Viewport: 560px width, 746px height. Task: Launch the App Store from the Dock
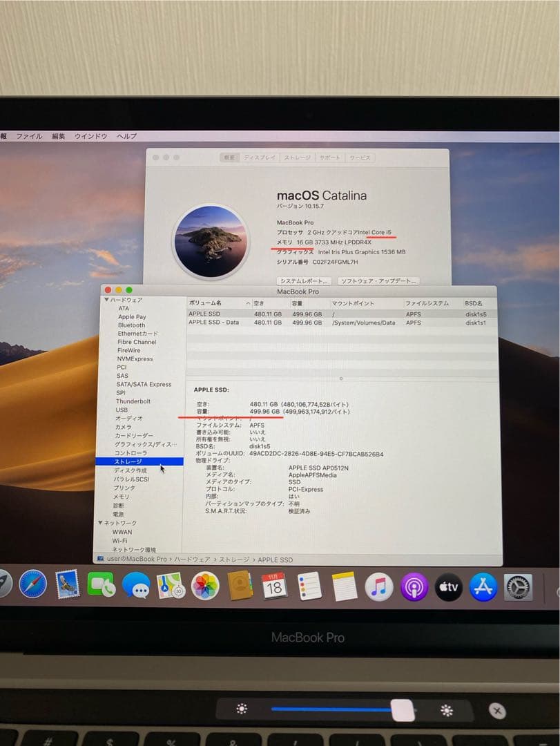point(483,586)
